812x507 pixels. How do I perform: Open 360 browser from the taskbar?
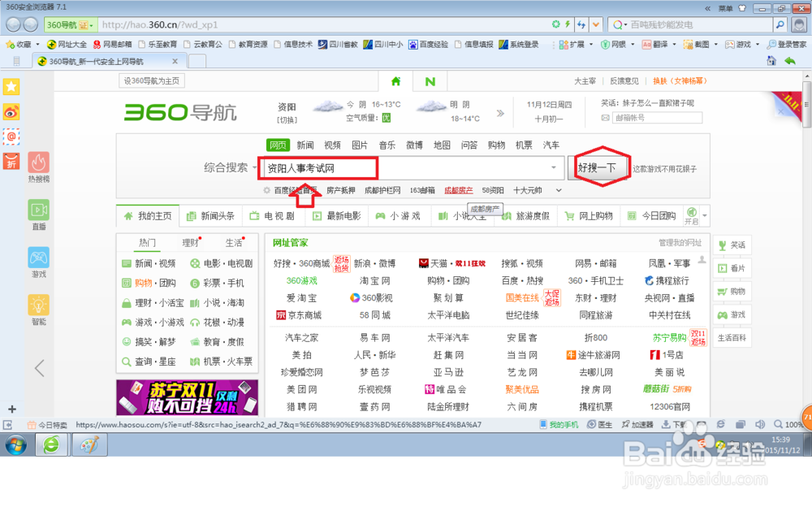51,444
